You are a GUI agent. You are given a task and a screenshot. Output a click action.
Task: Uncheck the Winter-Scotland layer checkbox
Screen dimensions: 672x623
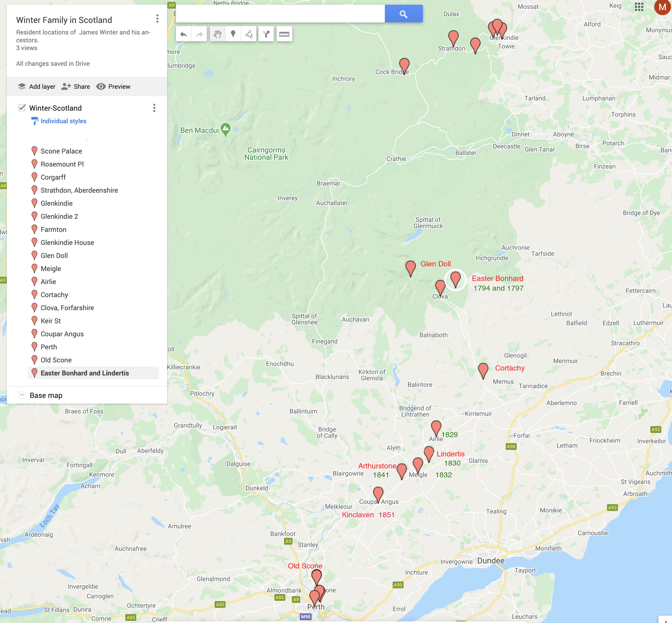pyautogui.click(x=22, y=108)
